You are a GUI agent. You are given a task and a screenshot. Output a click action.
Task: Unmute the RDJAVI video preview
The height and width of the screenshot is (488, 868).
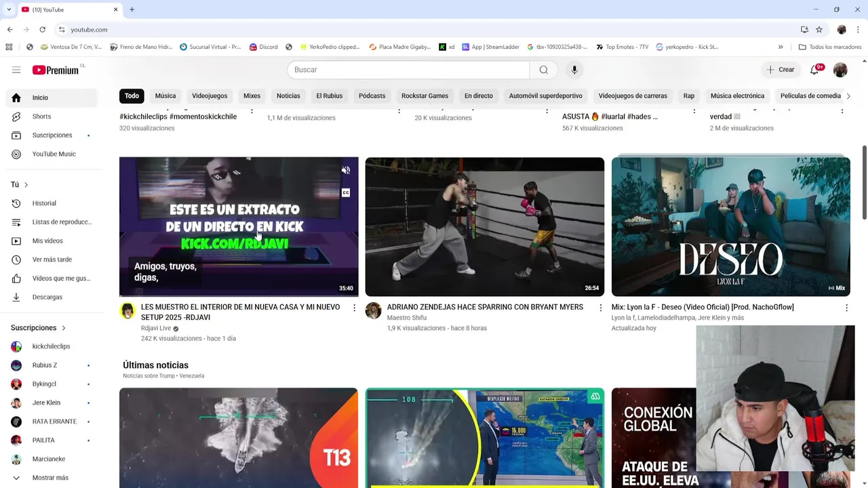(x=346, y=170)
